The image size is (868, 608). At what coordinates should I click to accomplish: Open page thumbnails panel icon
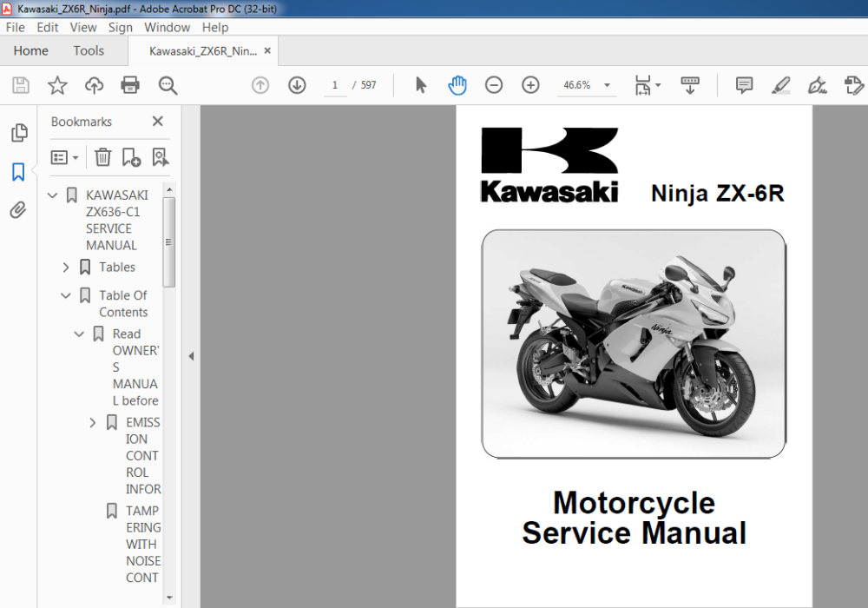click(19, 133)
